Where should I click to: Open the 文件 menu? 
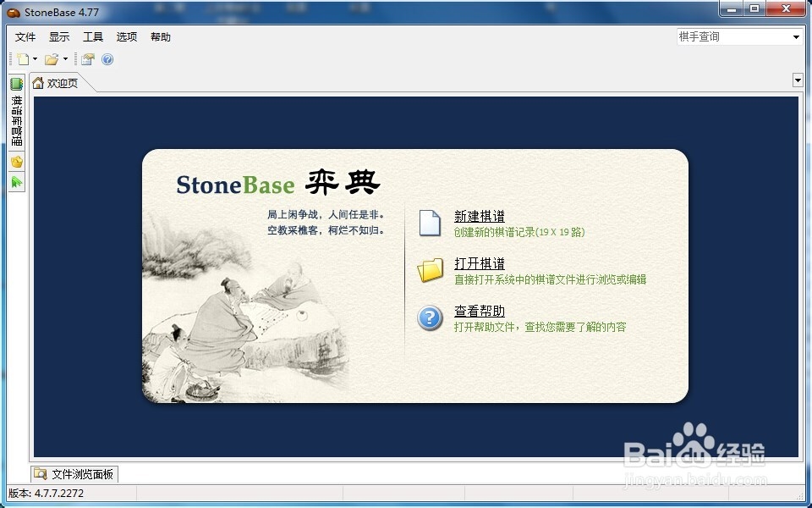click(25, 36)
